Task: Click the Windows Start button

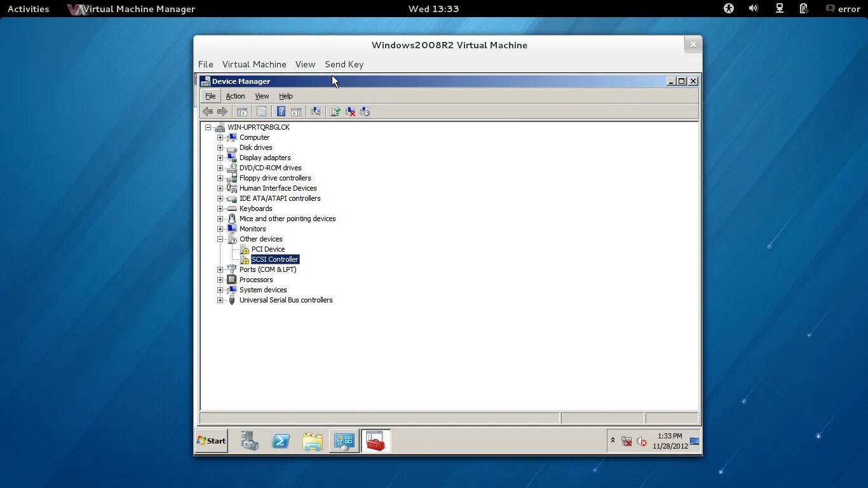Action: pos(212,441)
